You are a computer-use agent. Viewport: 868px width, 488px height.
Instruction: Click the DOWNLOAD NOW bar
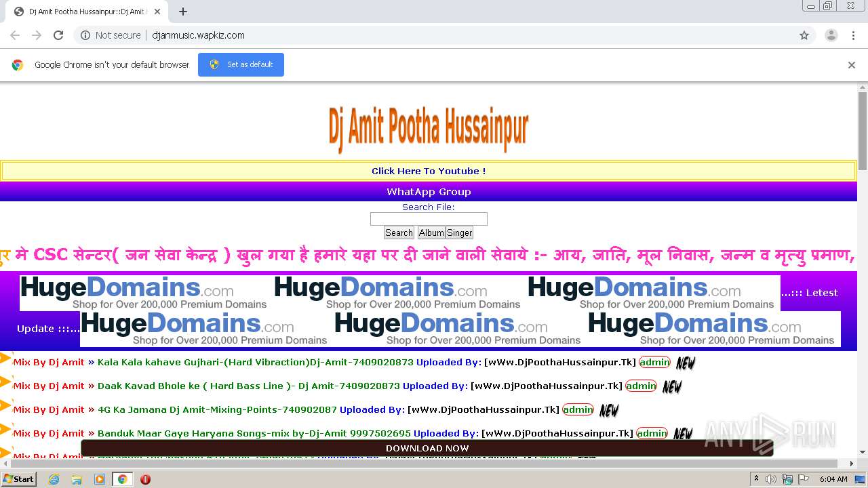[427, 448]
